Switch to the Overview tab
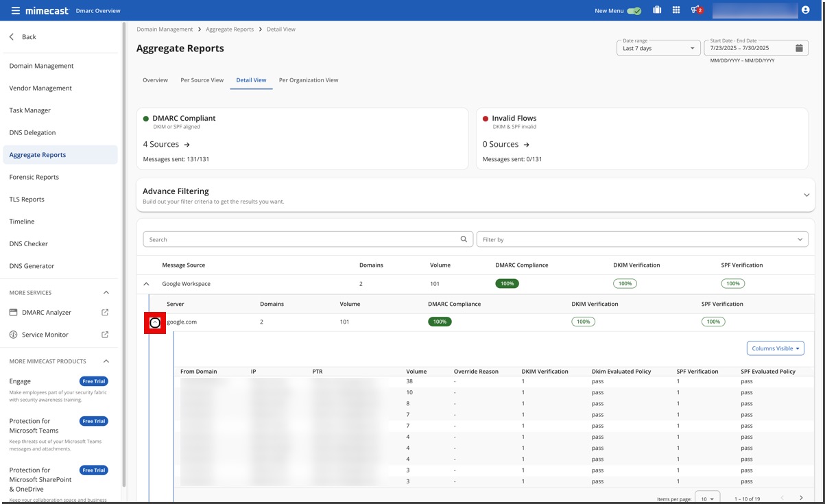 point(155,80)
